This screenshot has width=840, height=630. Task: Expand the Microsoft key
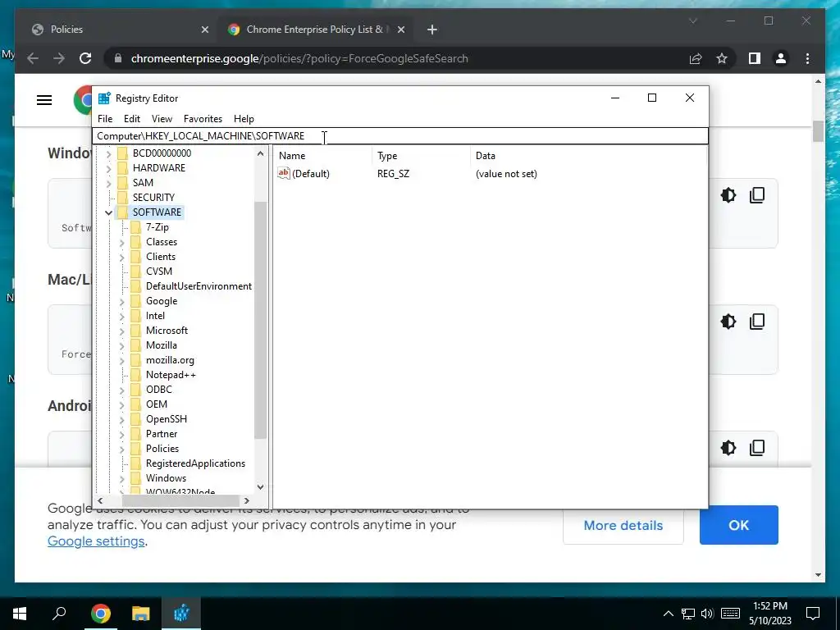pyautogui.click(x=121, y=331)
